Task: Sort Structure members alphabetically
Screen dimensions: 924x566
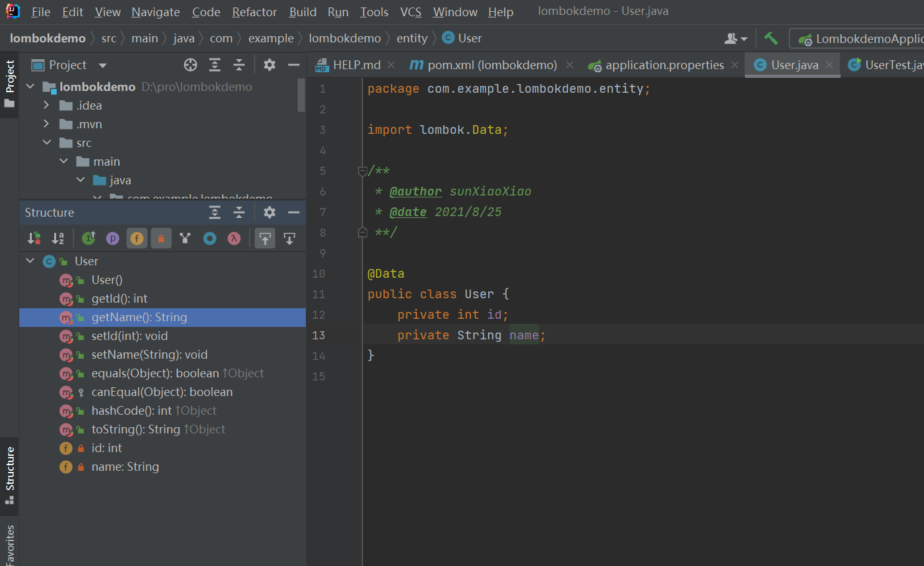Action: [x=58, y=238]
